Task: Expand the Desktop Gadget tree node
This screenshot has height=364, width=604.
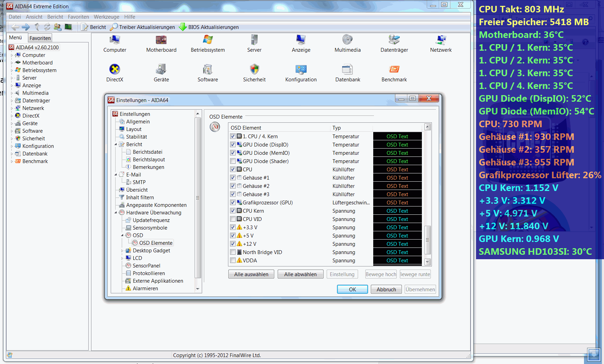Action: point(122,251)
